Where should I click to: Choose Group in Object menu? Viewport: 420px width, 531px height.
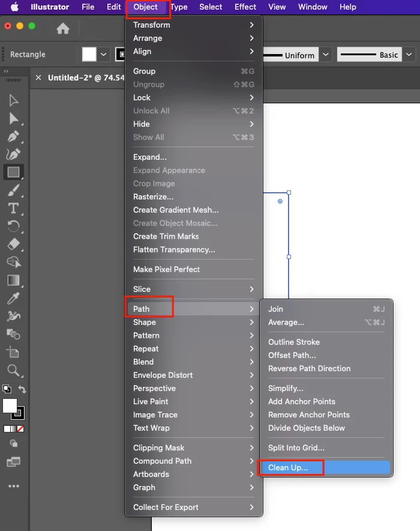tap(193, 71)
